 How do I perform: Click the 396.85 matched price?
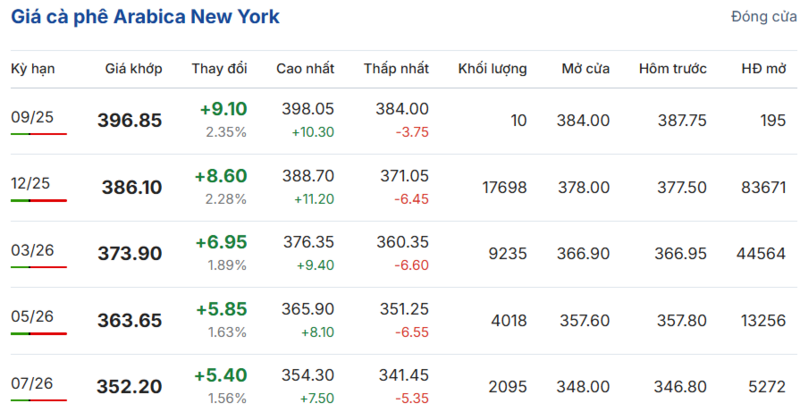(129, 120)
